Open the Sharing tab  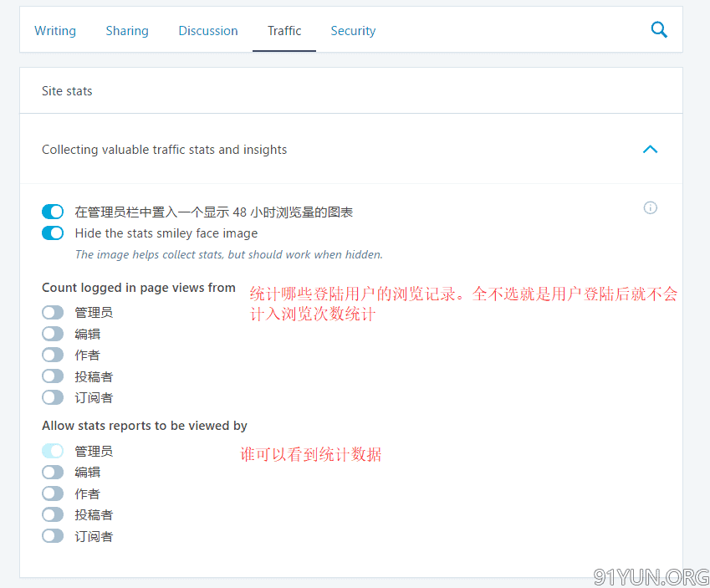127,31
